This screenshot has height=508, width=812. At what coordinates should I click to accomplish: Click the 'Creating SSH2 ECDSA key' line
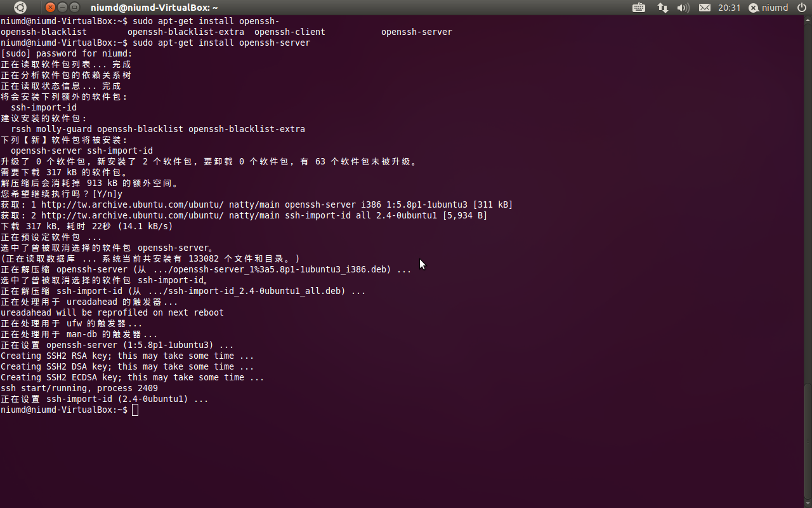pyautogui.click(x=133, y=377)
